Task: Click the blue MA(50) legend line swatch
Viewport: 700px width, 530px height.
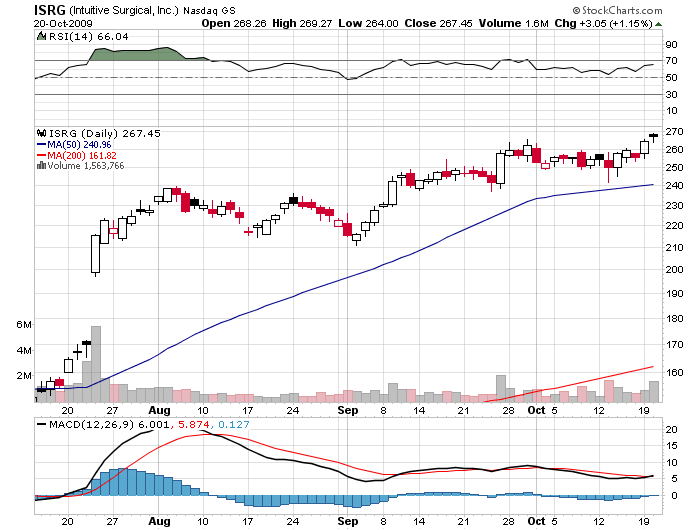Action: pos(42,145)
